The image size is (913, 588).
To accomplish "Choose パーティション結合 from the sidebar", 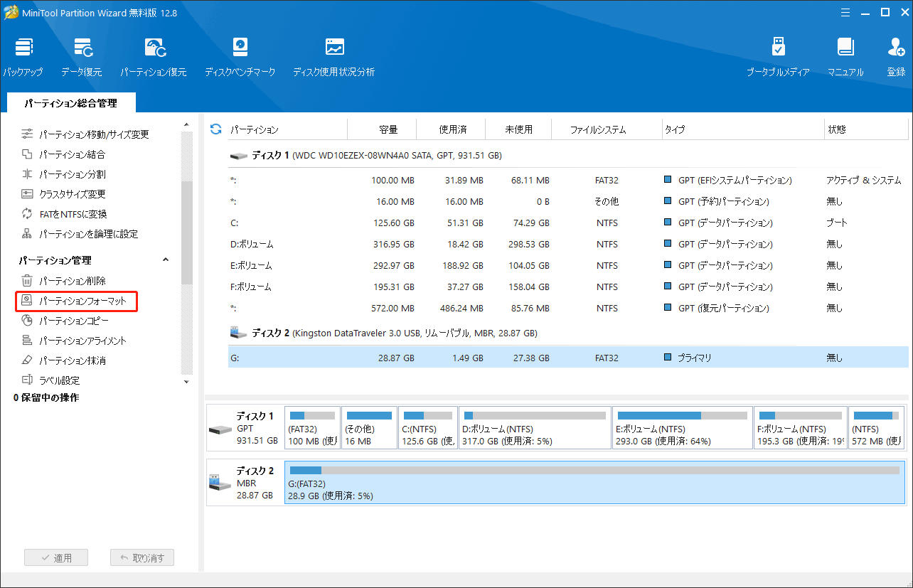I will tap(63, 154).
